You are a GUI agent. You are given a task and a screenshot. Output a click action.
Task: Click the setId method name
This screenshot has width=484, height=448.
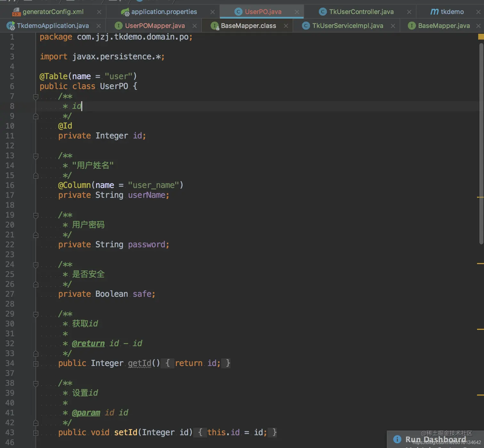(x=126, y=432)
